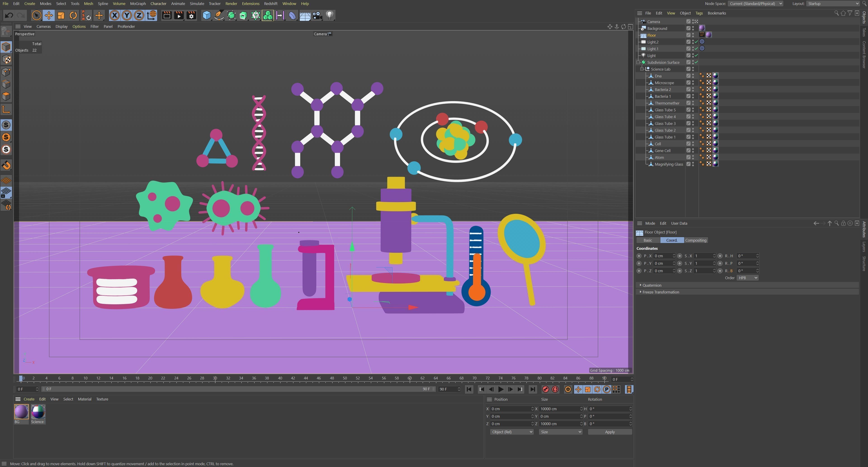Open the MoGraph menu
This screenshot has height=467, width=868.
tap(137, 4)
